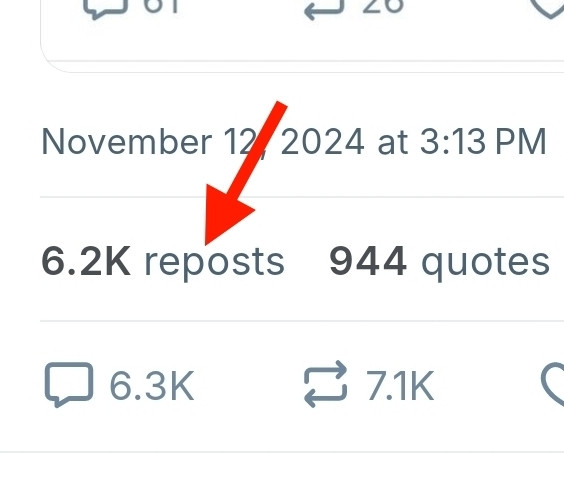This screenshot has height=492, width=564.
Task: Open the 944 quotes list
Action: pos(440,262)
